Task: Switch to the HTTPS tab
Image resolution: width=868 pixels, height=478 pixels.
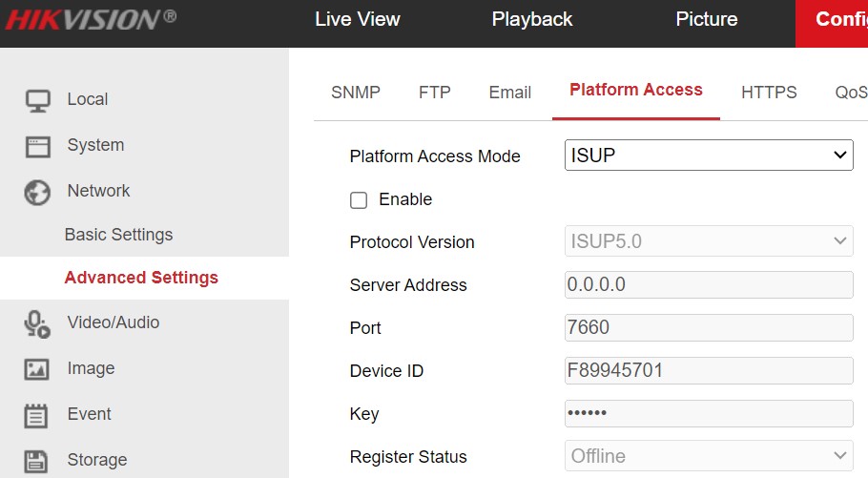Action: [x=769, y=93]
